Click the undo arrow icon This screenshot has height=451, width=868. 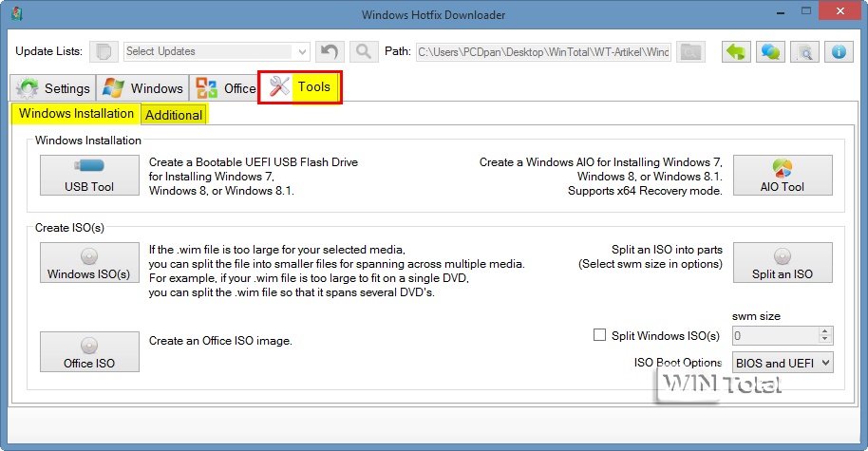(330, 52)
